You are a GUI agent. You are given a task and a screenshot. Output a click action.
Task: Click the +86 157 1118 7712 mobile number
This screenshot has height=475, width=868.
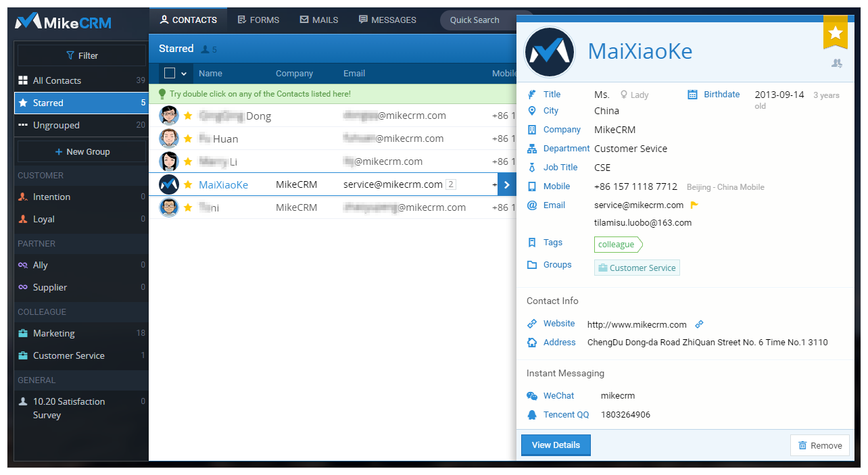click(x=635, y=186)
